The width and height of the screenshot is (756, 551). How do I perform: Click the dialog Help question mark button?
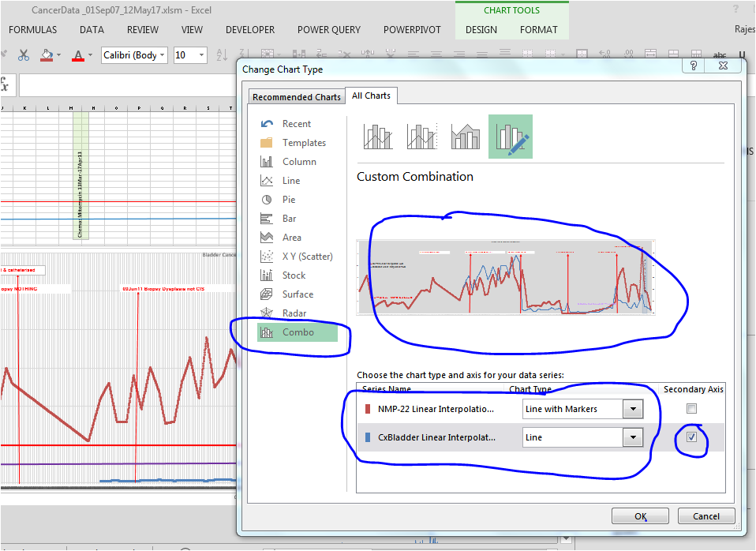coord(694,66)
